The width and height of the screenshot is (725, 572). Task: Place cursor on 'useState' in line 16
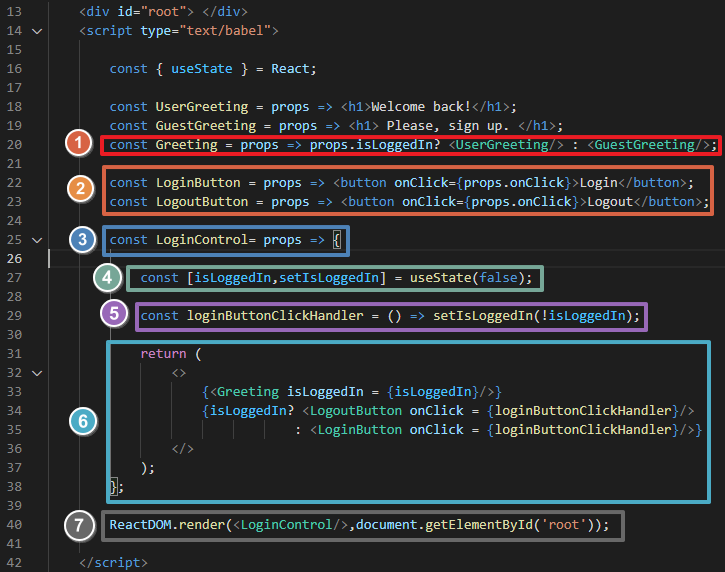pyautogui.click(x=202, y=69)
